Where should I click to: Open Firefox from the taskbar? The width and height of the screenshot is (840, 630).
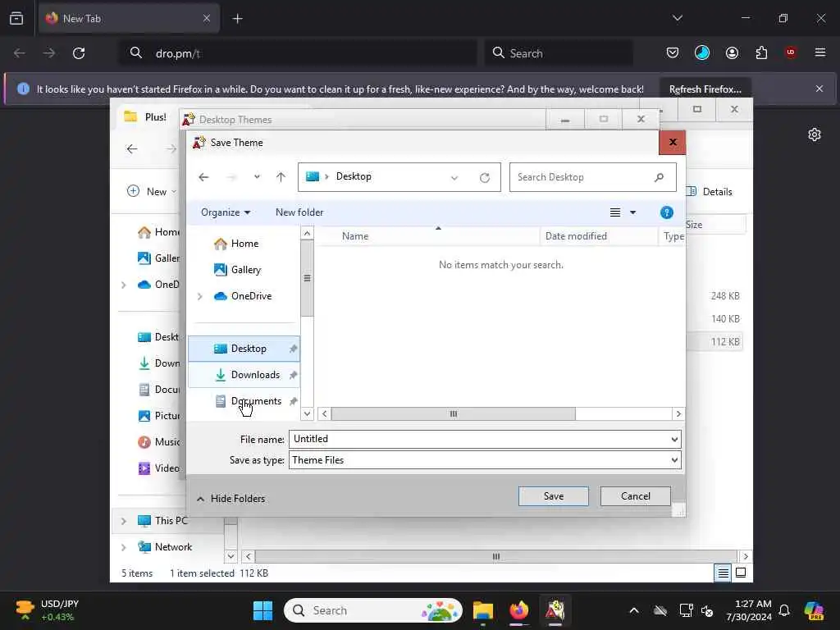pyautogui.click(x=519, y=610)
